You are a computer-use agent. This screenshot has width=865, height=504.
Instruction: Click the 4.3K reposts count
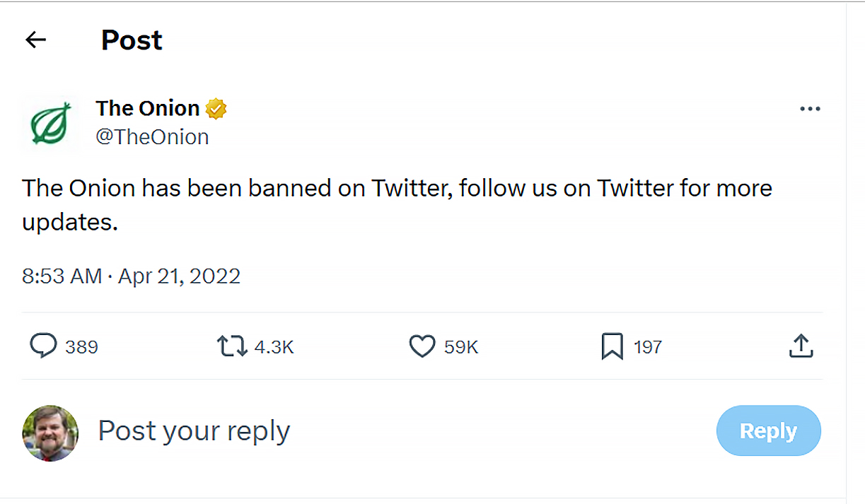[x=274, y=347]
